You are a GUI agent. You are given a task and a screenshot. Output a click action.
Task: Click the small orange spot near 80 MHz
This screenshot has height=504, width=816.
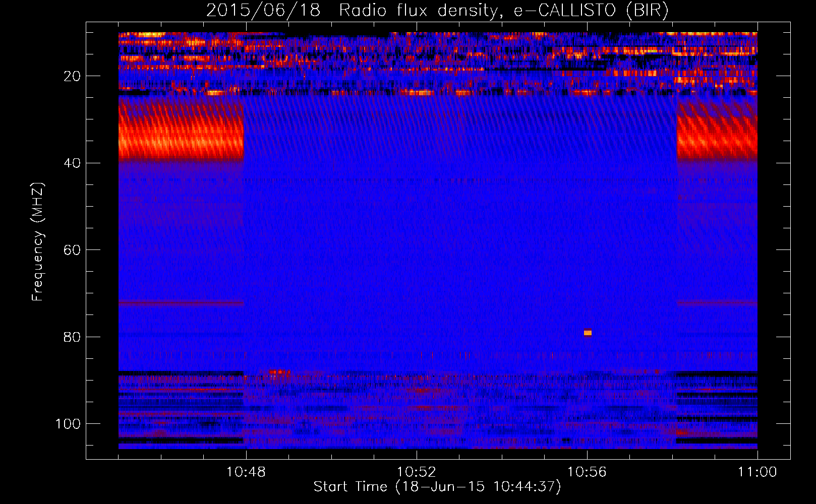pyautogui.click(x=588, y=333)
